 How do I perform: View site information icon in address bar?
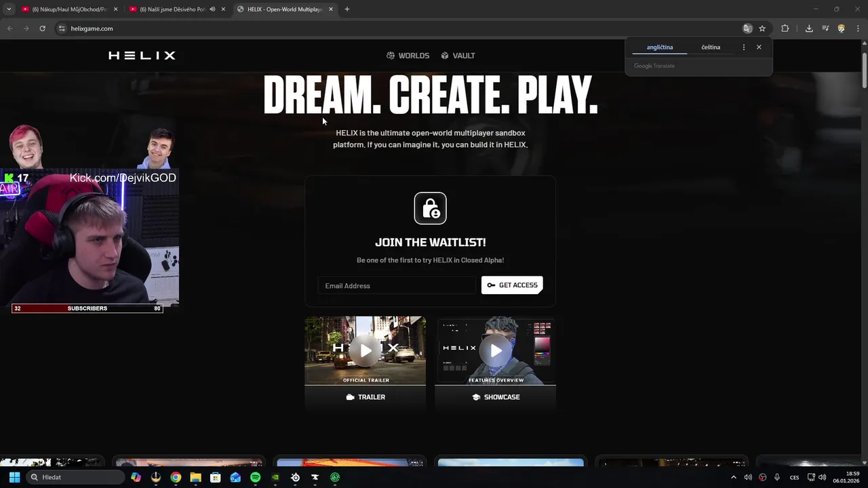pyautogui.click(x=62, y=28)
